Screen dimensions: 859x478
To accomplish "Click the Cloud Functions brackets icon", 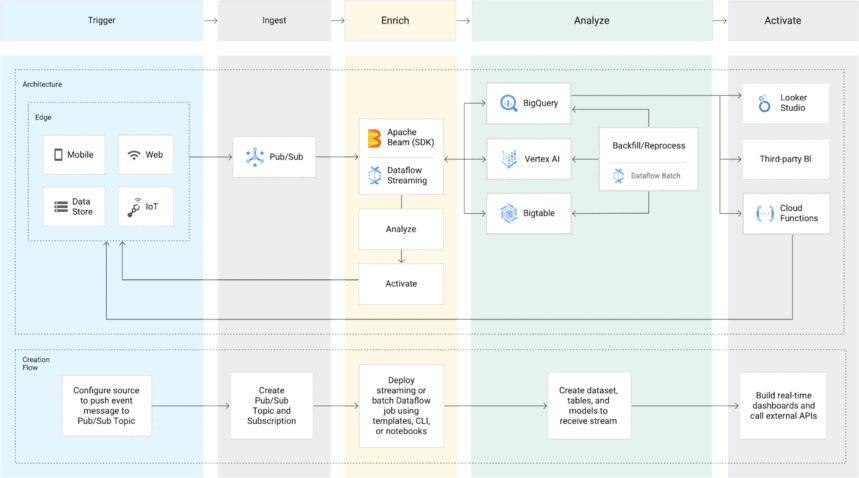I will click(x=765, y=213).
